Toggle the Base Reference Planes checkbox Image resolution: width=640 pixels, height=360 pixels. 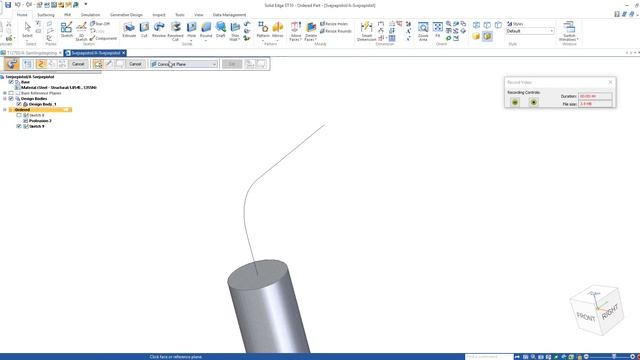tap(11, 93)
